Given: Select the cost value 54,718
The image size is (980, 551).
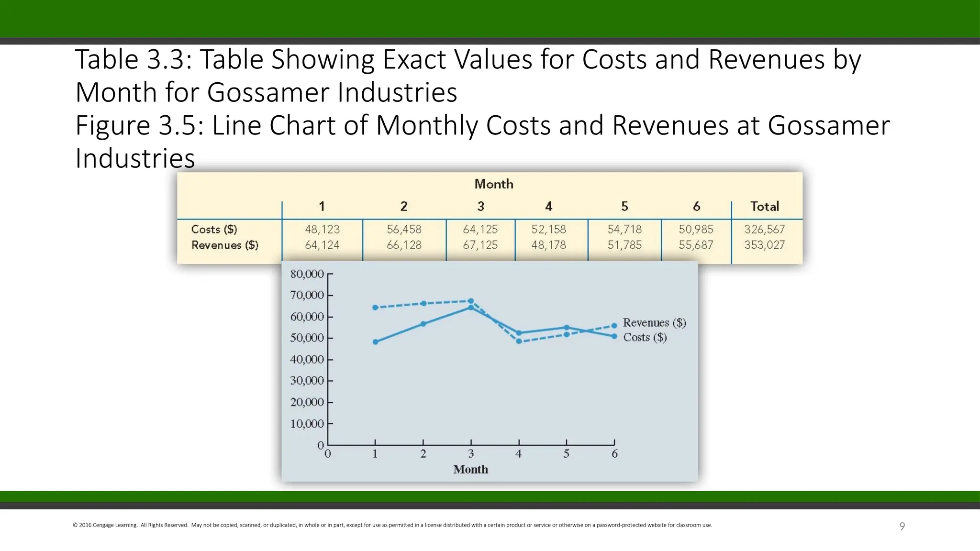Looking at the screenshot, I should tap(624, 229).
